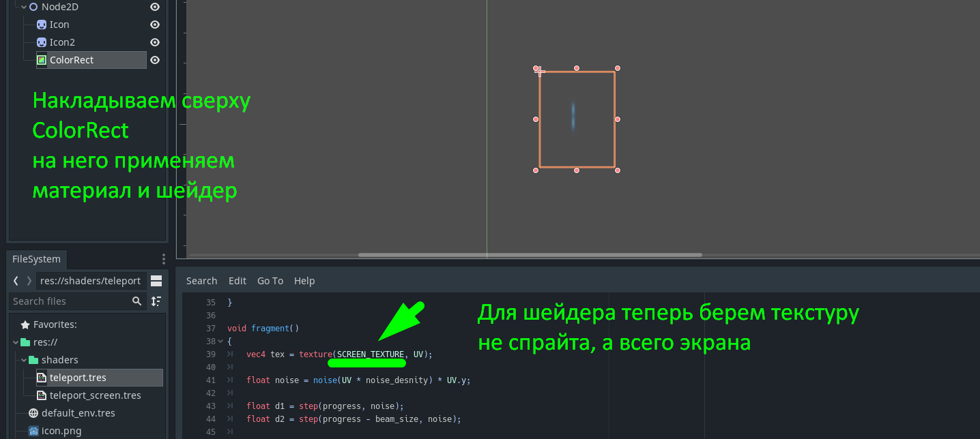980x439 pixels.
Task: Click the Favorites star icon
Action: point(25,324)
